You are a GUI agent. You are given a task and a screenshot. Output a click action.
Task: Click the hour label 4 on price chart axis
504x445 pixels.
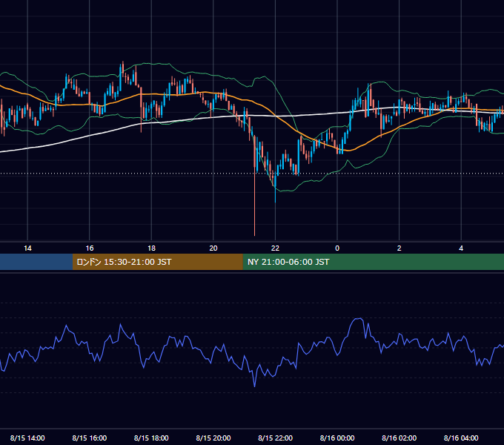pos(461,248)
